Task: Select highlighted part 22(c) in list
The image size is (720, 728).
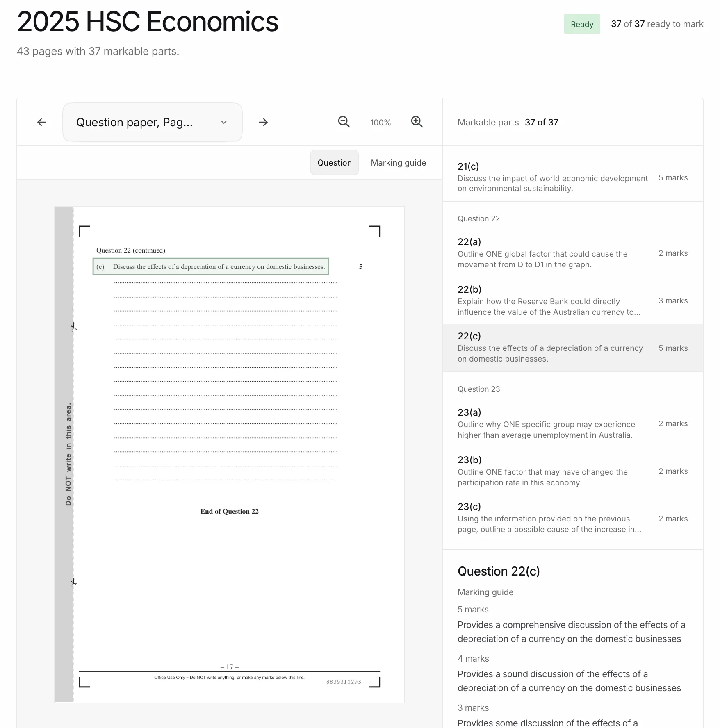Action: pos(573,348)
